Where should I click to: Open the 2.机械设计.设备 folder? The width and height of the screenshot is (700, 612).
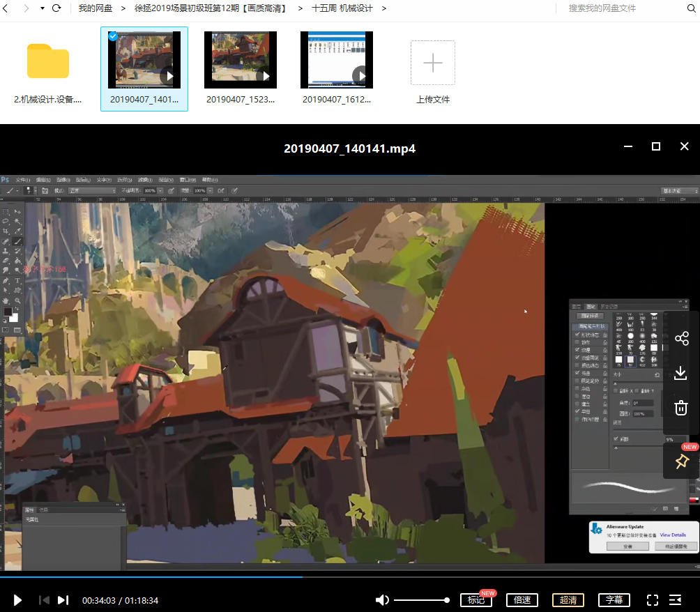pos(48,61)
